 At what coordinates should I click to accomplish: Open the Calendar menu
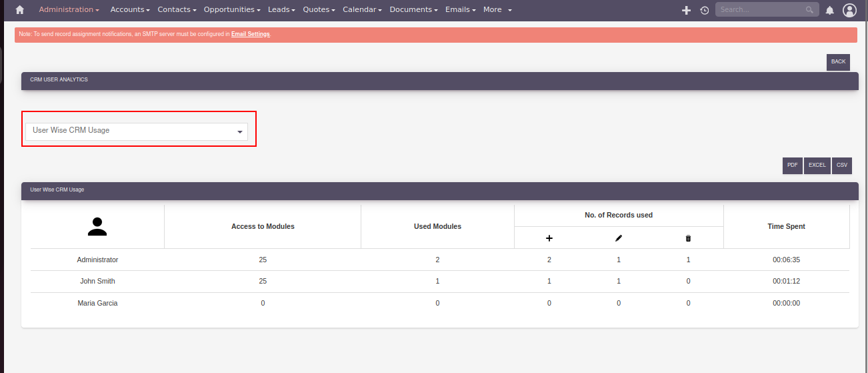362,10
